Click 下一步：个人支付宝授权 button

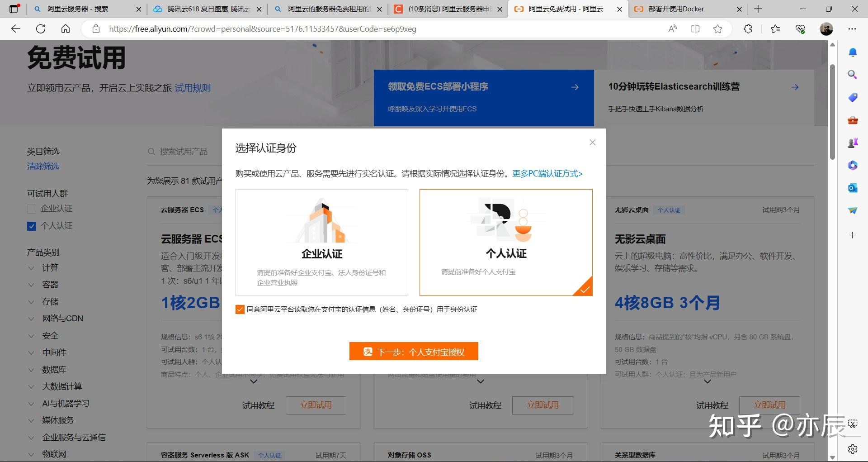click(414, 352)
